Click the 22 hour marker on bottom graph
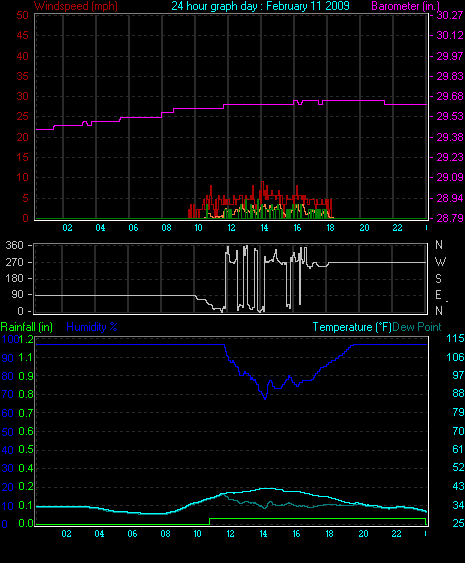This screenshot has height=563, width=465. click(x=396, y=534)
